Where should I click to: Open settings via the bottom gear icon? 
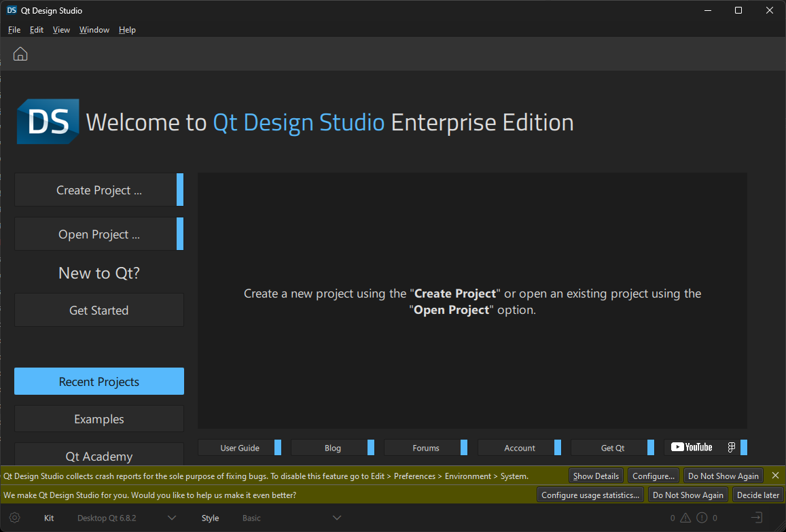click(14, 518)
